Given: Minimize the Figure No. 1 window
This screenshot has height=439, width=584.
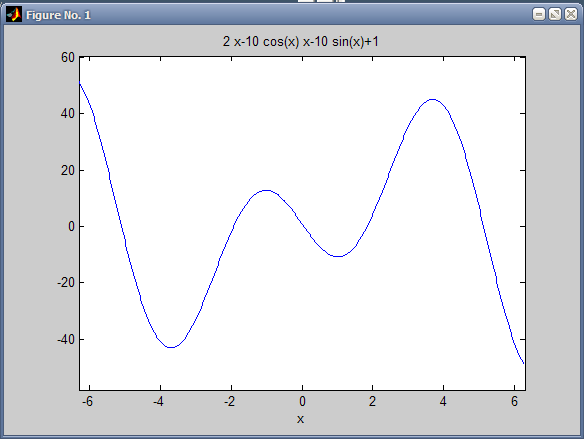Looking at the screenshot, I should pos(539,15).
